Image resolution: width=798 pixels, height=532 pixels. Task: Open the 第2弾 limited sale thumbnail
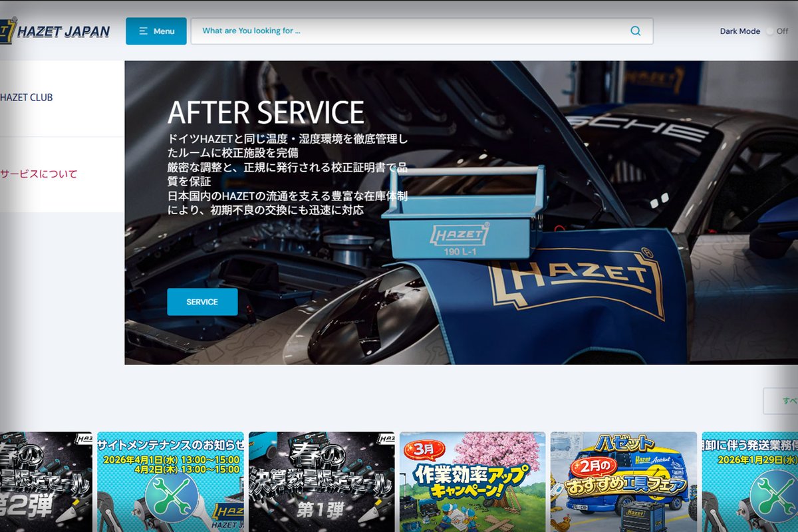pos(46,482)
